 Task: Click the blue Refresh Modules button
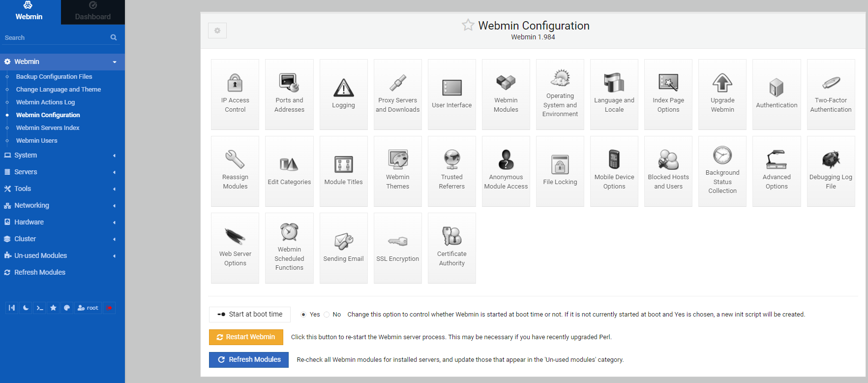pos(249,360)
